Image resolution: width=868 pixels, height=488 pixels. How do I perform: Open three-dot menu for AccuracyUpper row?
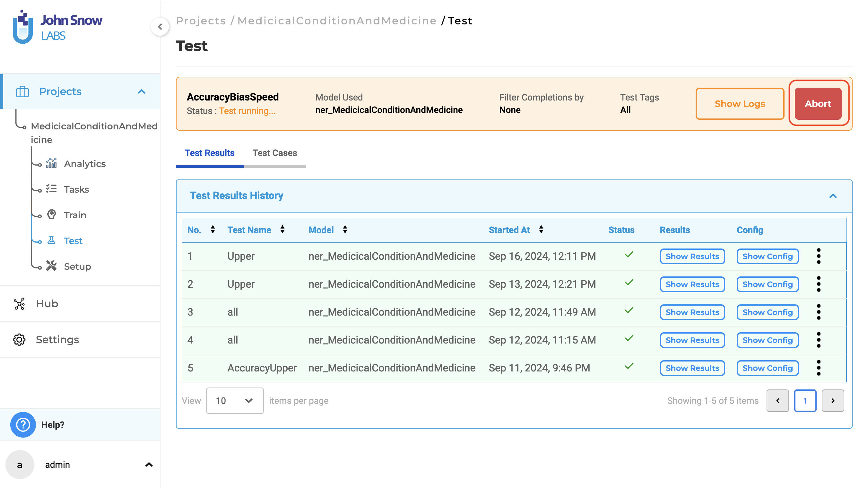coord(819,368)
